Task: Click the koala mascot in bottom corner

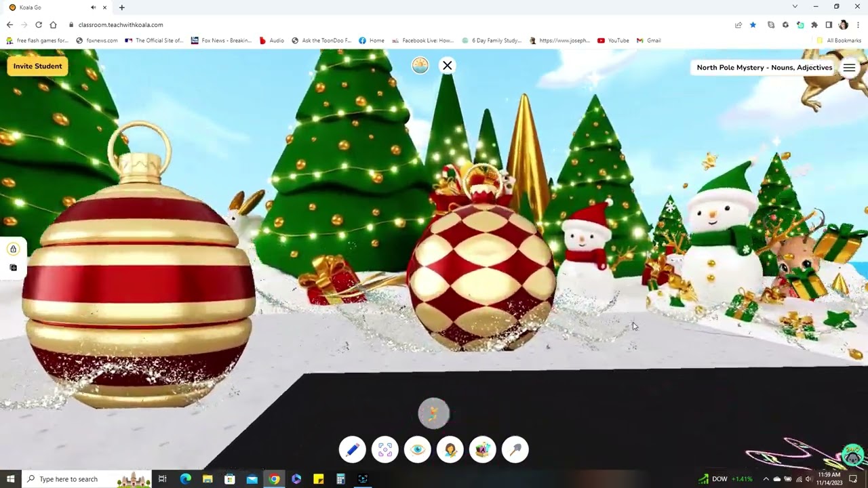Action: (852, 454)
